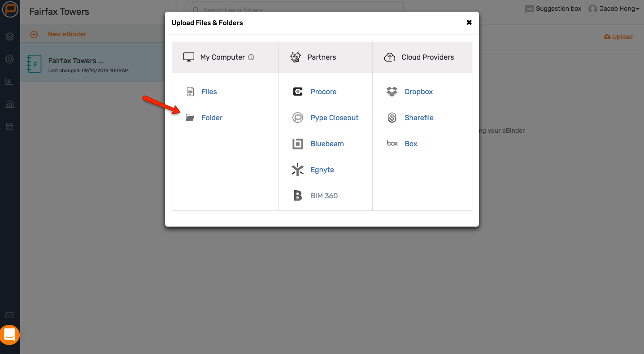Click the Dropbox logo icon
644x354 pixels.
coord(392,92)
